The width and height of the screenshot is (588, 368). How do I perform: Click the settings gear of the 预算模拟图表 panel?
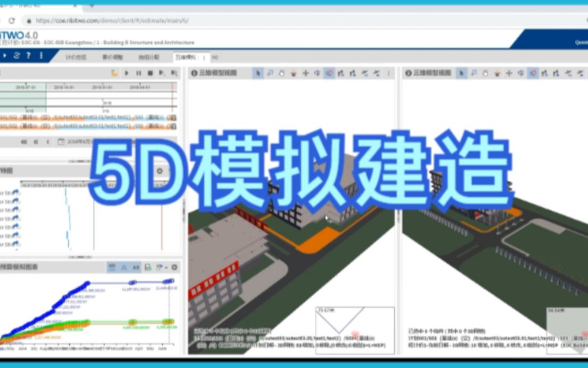tap(174, 267)
